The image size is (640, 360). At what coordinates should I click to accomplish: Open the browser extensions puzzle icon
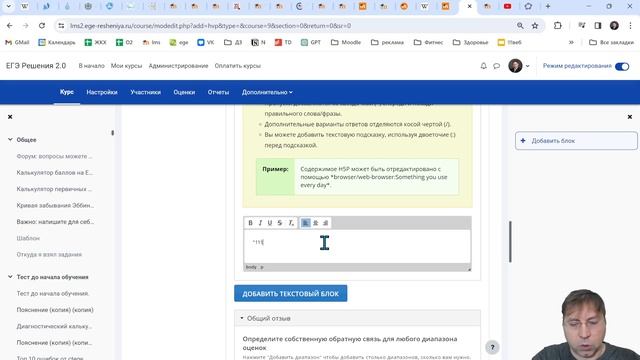558,26
